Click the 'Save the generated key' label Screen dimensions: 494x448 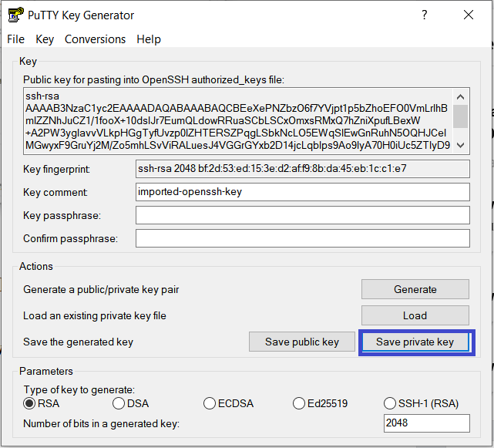pyautogui.click(x=78, y=342)
